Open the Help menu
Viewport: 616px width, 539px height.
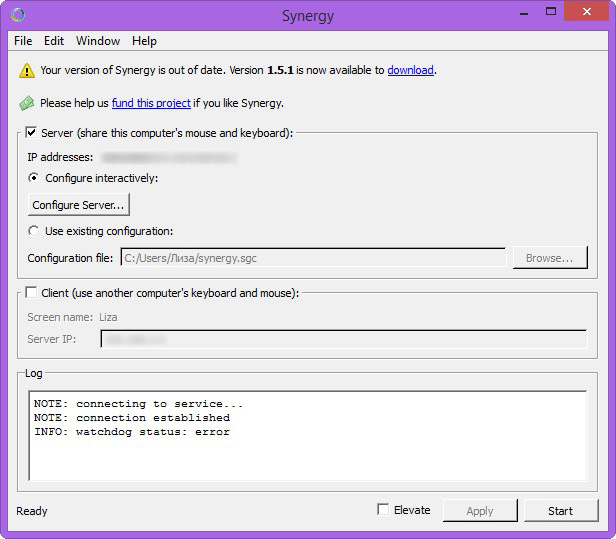click(144, 41)
